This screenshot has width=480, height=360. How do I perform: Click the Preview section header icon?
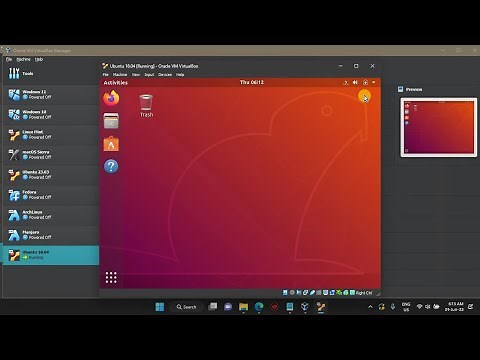(x=401, y=89)
